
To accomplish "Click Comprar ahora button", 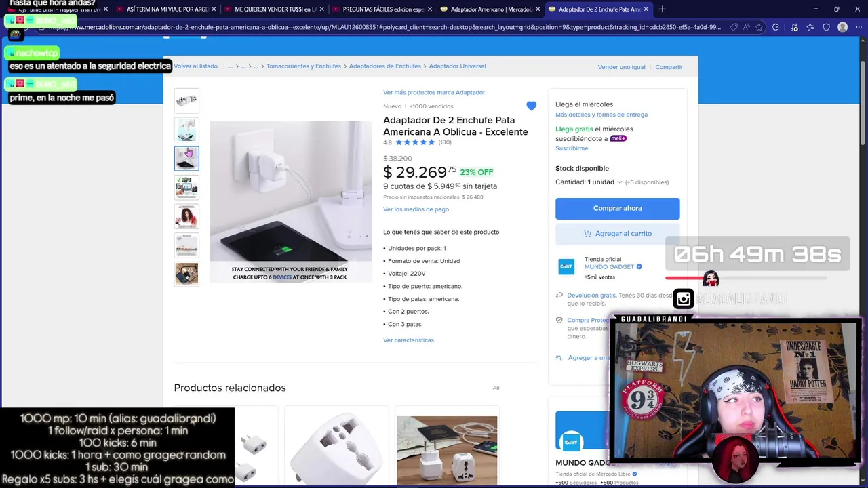I will pyautogui.click(x=617, y=208).
